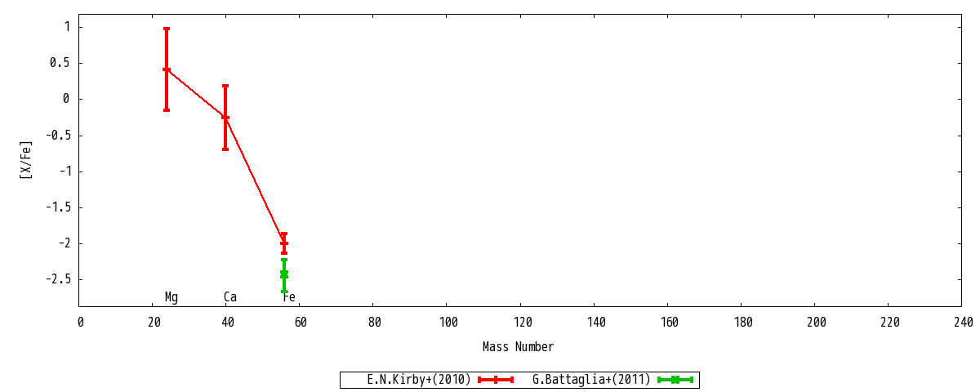Click the [X/Fe] y-axis title
The width and height of the screenshot is (980, 392).
point(26,160)
